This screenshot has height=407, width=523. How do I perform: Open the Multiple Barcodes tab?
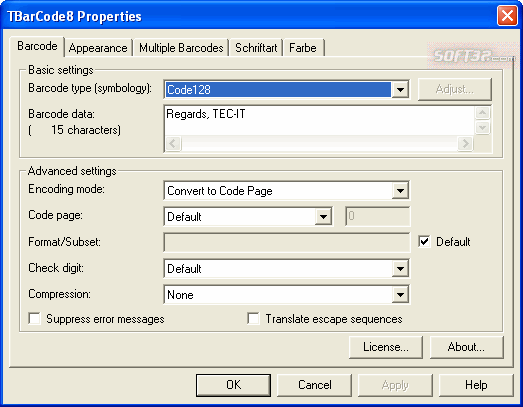point(181,48)
